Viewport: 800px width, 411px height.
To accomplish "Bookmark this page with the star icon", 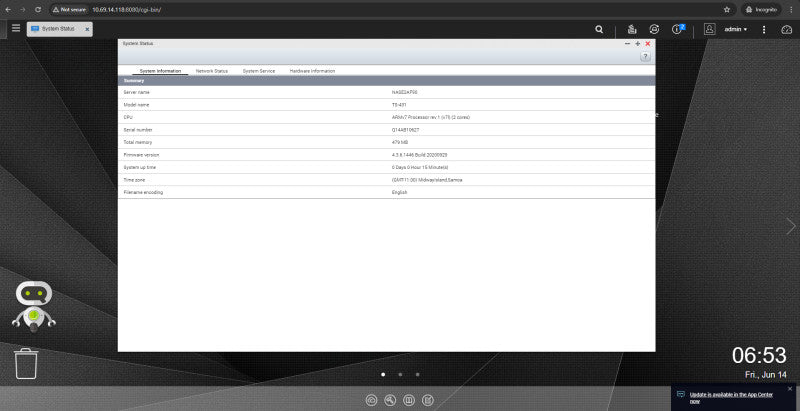I will tap(727, 10).
